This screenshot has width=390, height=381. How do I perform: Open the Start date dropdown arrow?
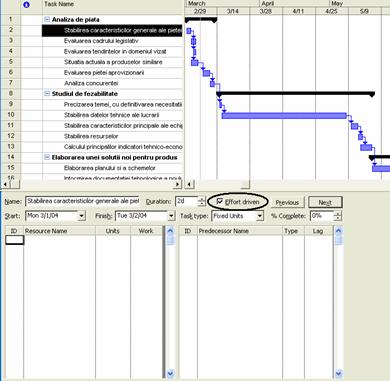click(x=82, y=216)
